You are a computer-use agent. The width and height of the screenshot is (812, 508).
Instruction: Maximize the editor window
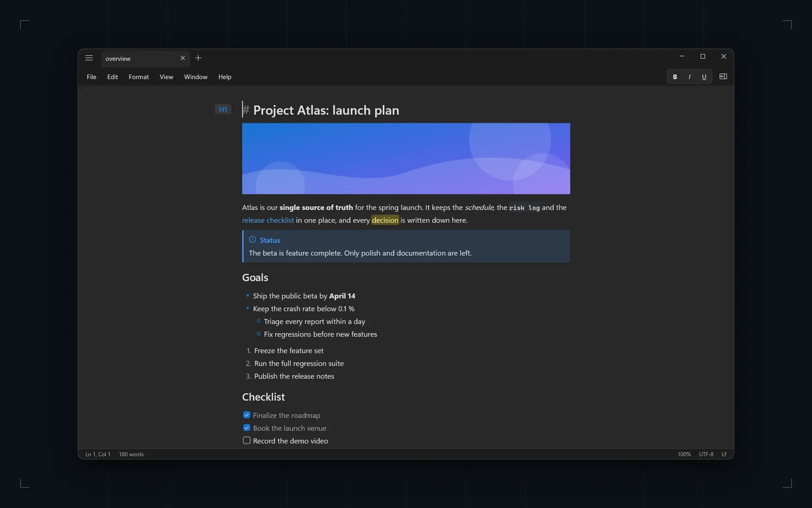(703, 56)
